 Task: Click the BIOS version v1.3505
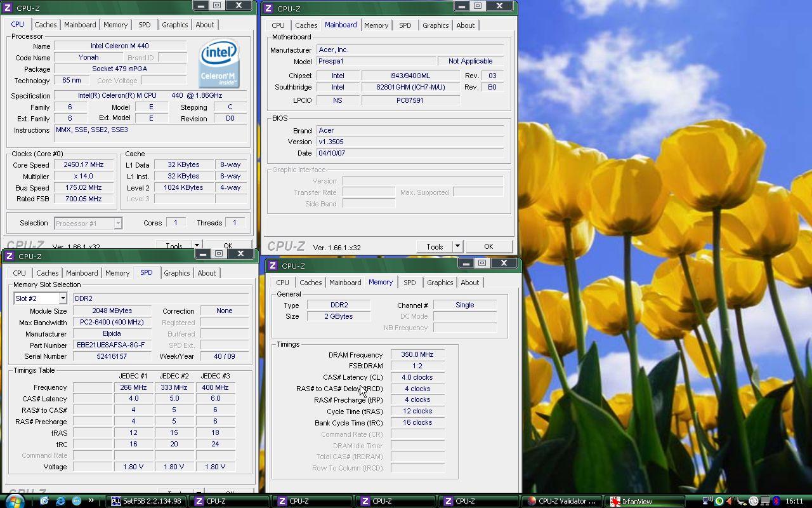(x=409, y=142)
